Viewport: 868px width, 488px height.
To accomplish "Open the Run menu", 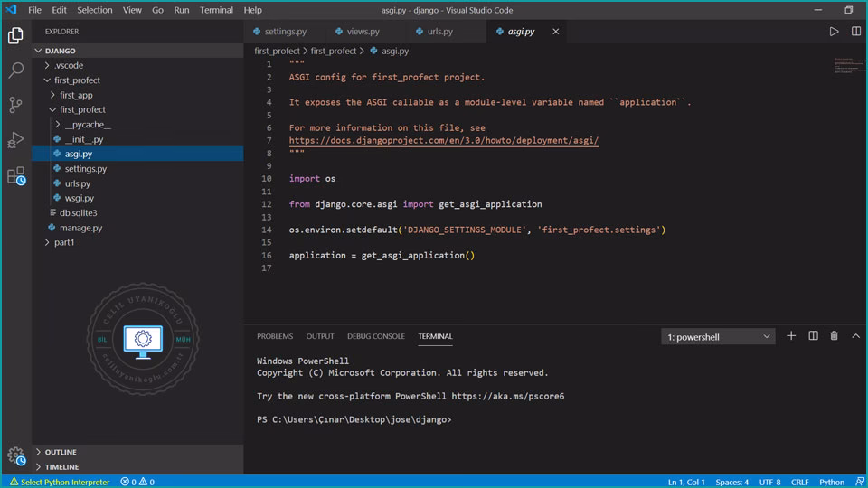I will (181, 10).
